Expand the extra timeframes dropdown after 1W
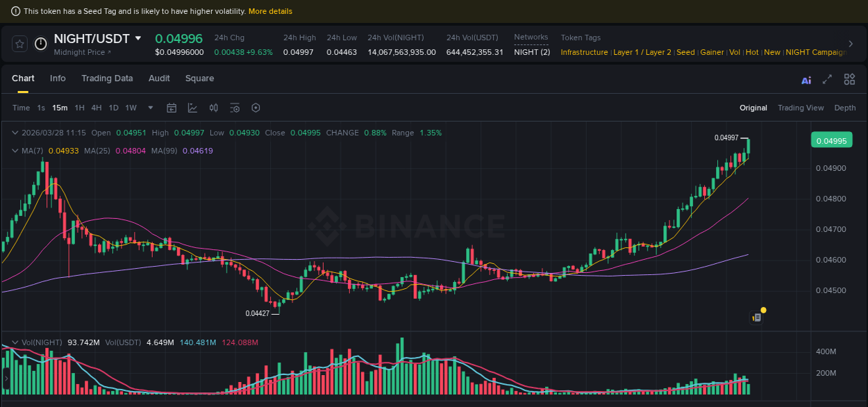 pyautogui.click(x=150, y=108)
